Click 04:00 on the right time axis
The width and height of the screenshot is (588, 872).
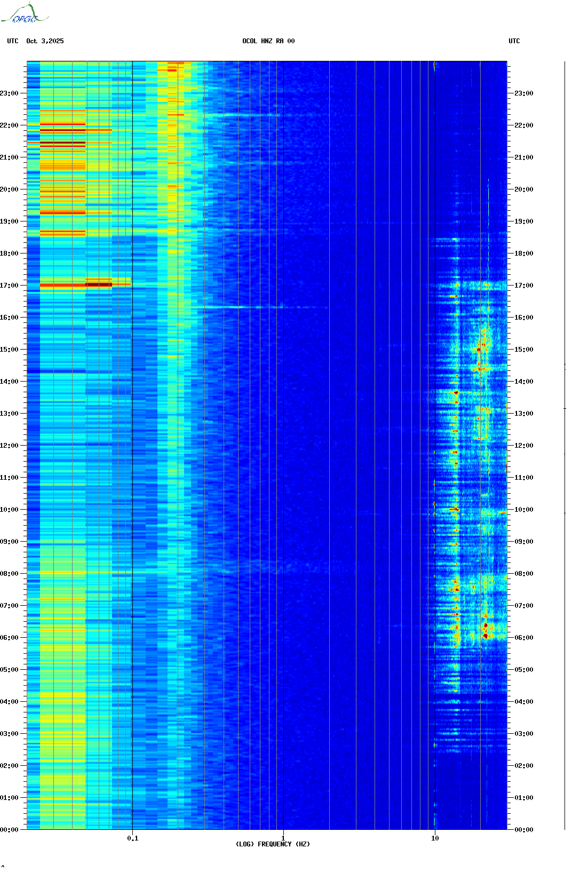(x=523, y=702)
